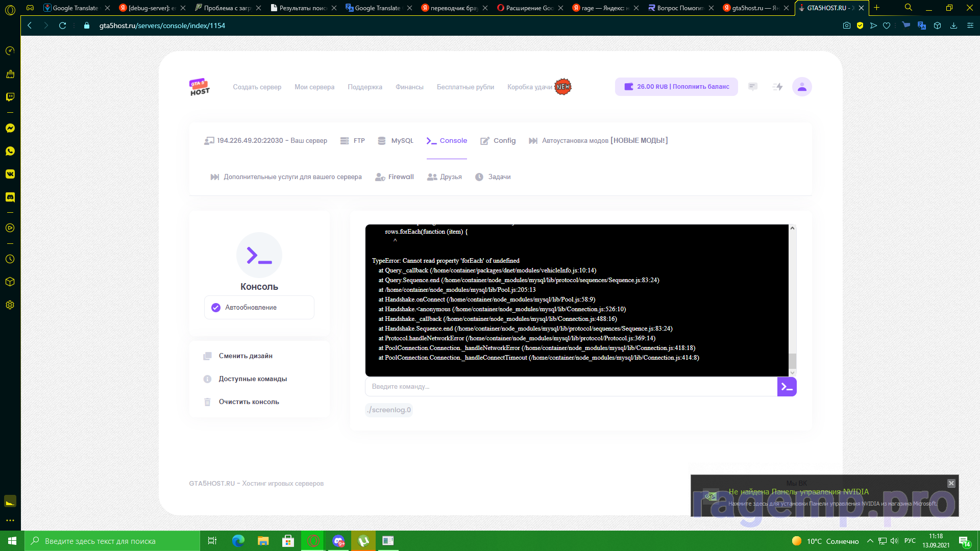Image resolution: width=980 pixels, height=551 pixels.
Task: Open Друзья tab
Action: click(445, 177)
